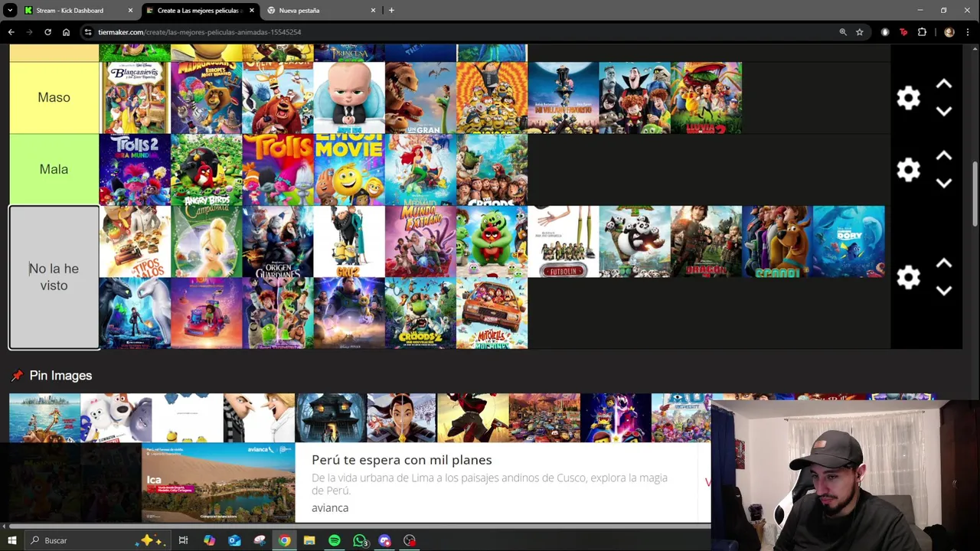This screenshot has height=551, width=980.
Task: Select Los Tipos Malos poster
Action: (x=135, y=241)
